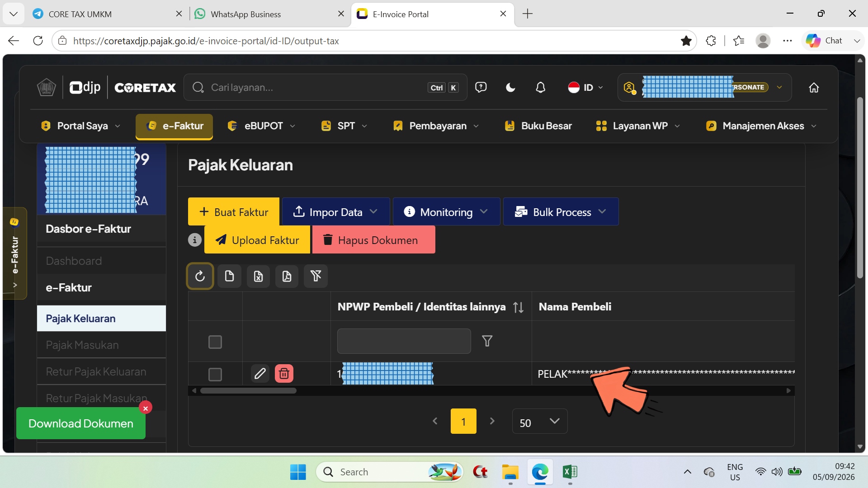Open the Monitoring dropdown
The image size is (868, 488).
(446, 212)
